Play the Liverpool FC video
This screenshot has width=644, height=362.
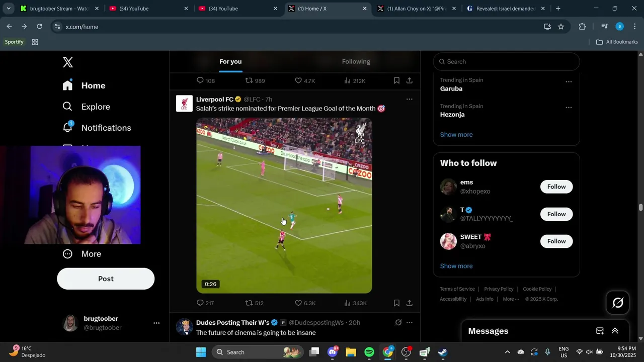[284, 205]
